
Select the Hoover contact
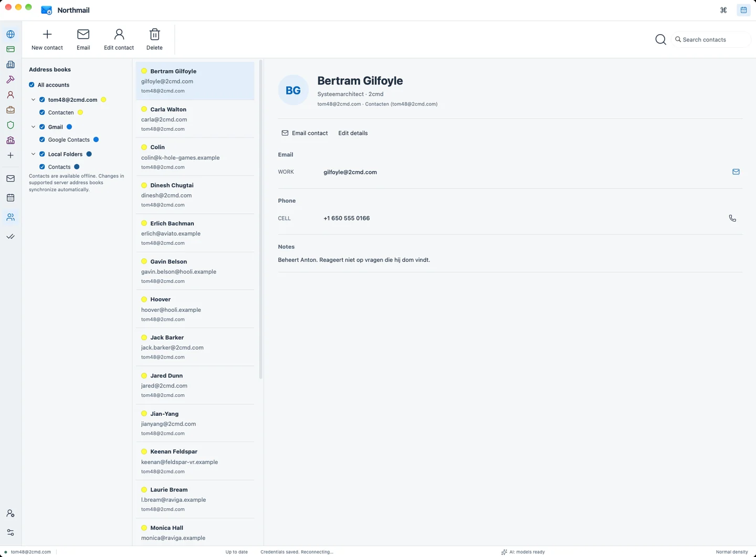(x=195, y=309)
